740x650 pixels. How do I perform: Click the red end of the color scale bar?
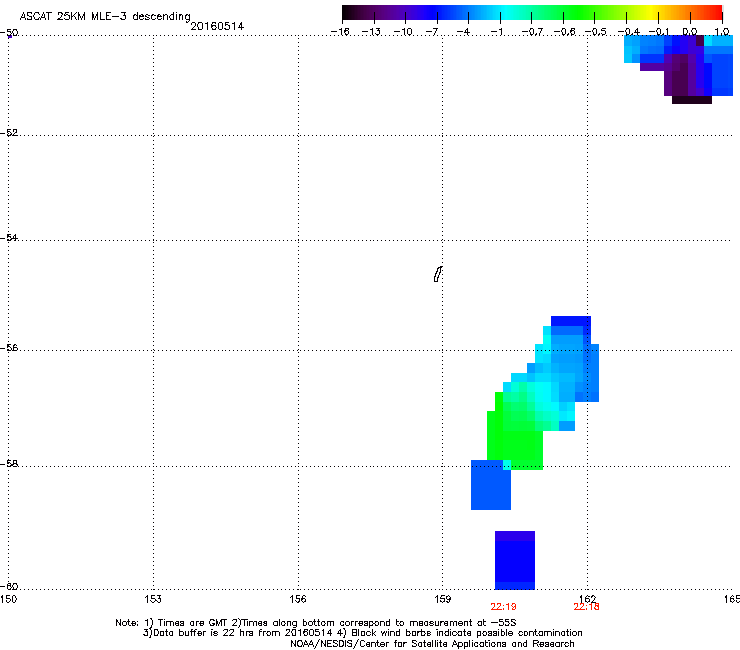pos(715,12)
